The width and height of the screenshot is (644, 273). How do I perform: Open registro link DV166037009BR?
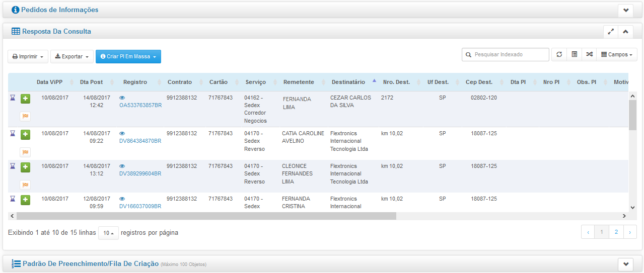click(140, 206)
